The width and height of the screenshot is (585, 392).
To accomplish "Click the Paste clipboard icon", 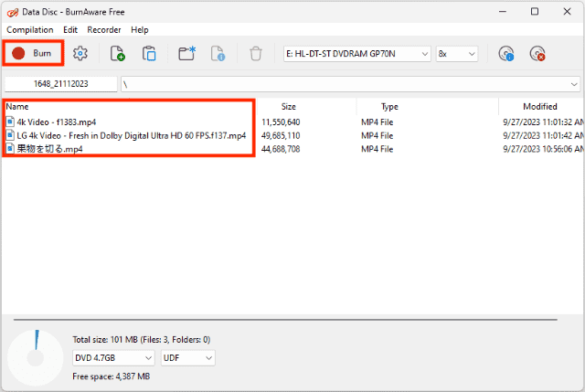I will pyautogui.click(x=149, y=54).
